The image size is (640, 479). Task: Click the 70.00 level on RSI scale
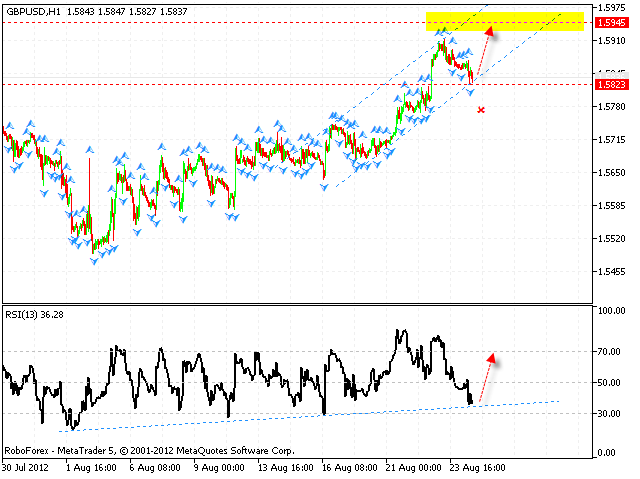pyautogui.click(x=610, y=352)
